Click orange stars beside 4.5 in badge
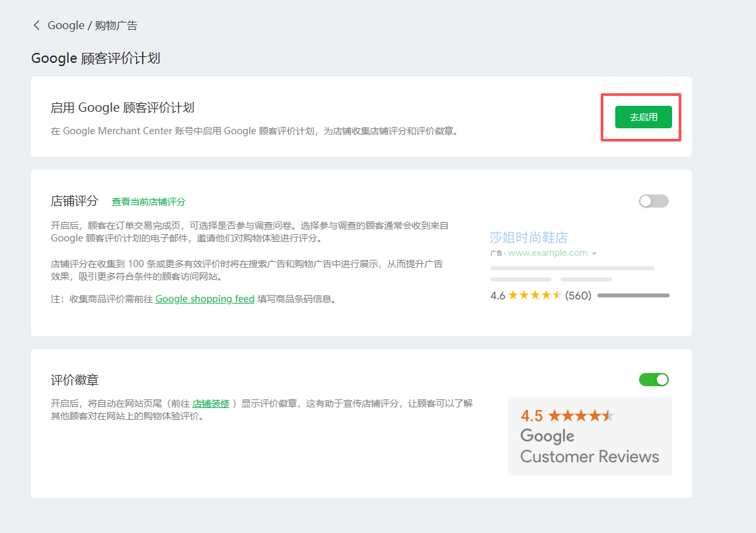Screen dimensions: 756x533 tap(581, 416)
